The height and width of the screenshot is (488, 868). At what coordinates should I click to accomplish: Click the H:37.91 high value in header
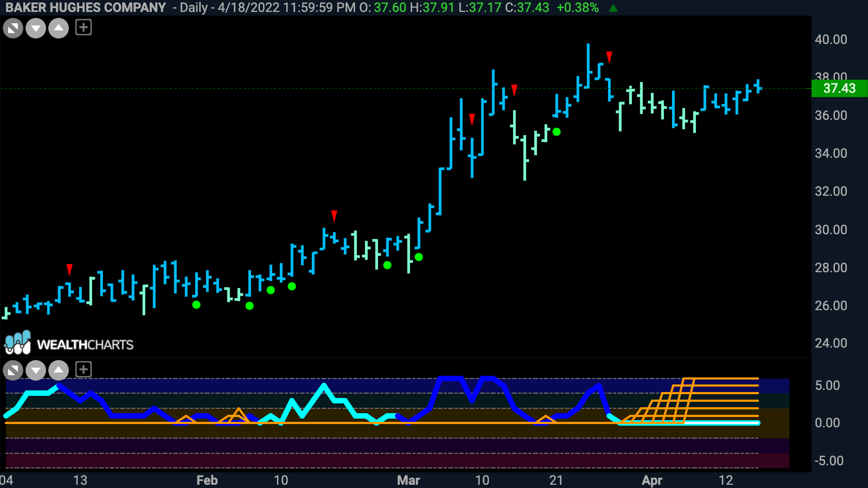pyautogui.click(x=432, y=8)
